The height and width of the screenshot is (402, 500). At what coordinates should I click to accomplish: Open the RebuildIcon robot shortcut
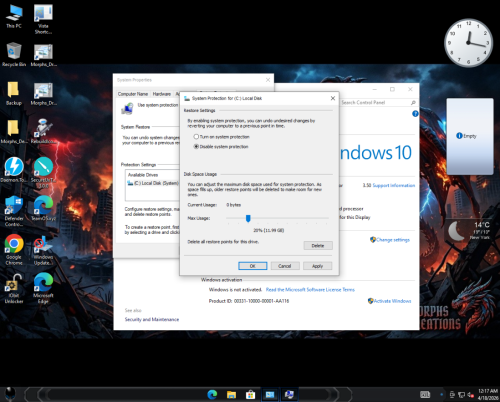43,132
